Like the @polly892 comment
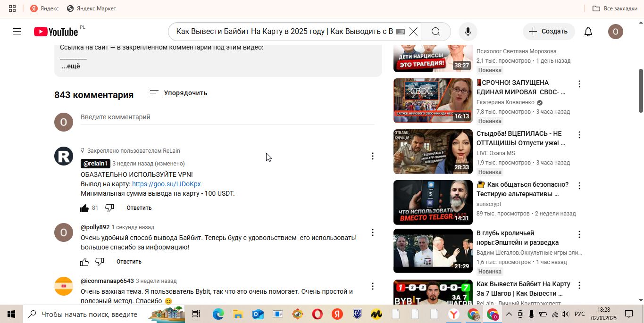Screen dimensions: 644x323 (84, 262)
